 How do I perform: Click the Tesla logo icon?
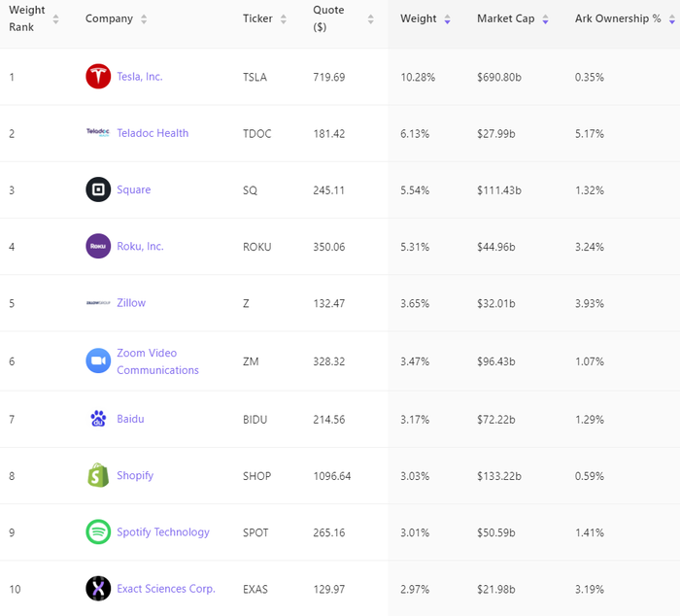98,77
